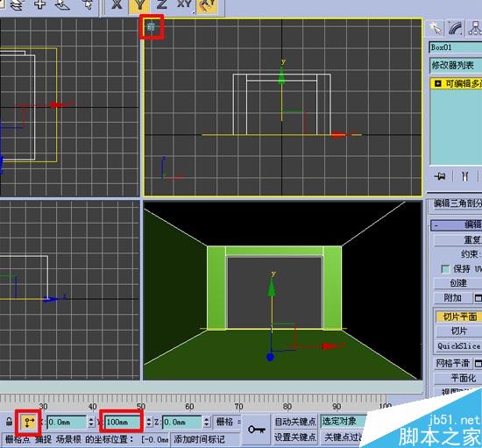Click green Y-axis gizmo arrow in front viewport

(281, 77)
